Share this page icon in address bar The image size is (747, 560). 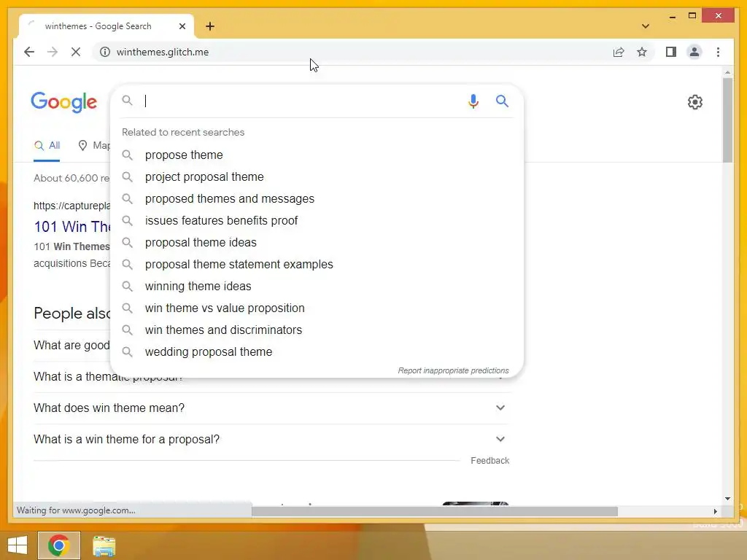tap(619, 52)
